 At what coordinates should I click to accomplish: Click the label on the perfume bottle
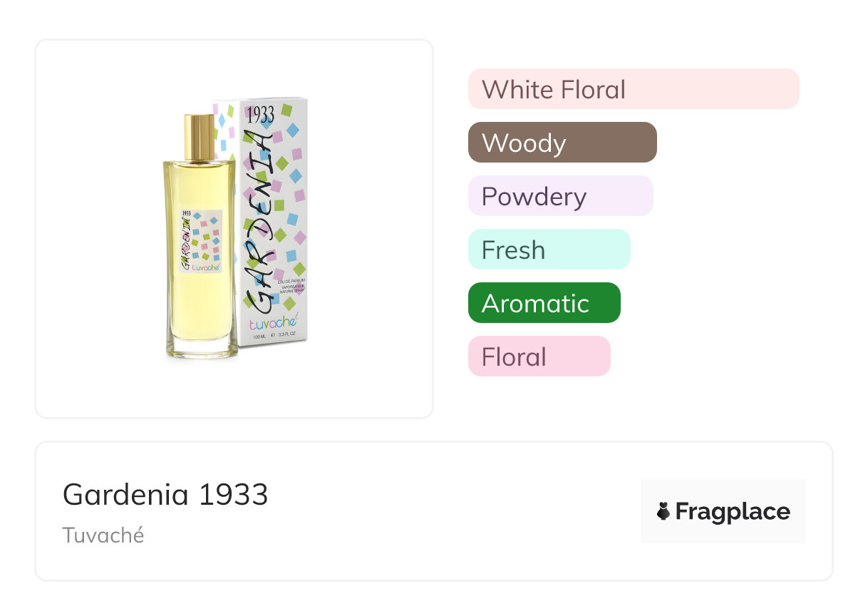pyautogui.click(x=200, y=241)
